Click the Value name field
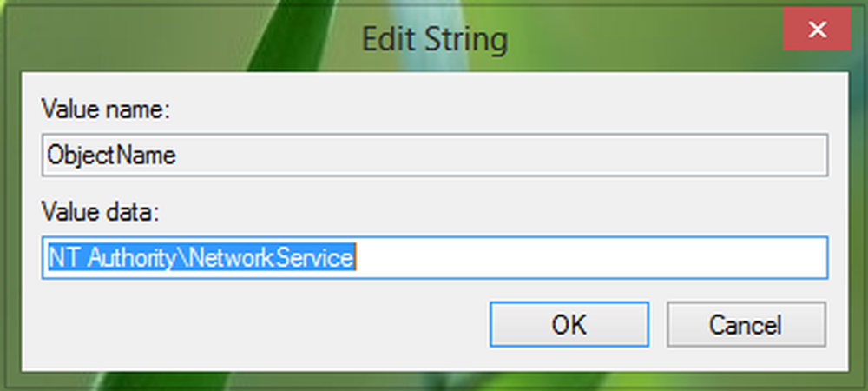Screen dimensions: 868x391 click(434, 156)
